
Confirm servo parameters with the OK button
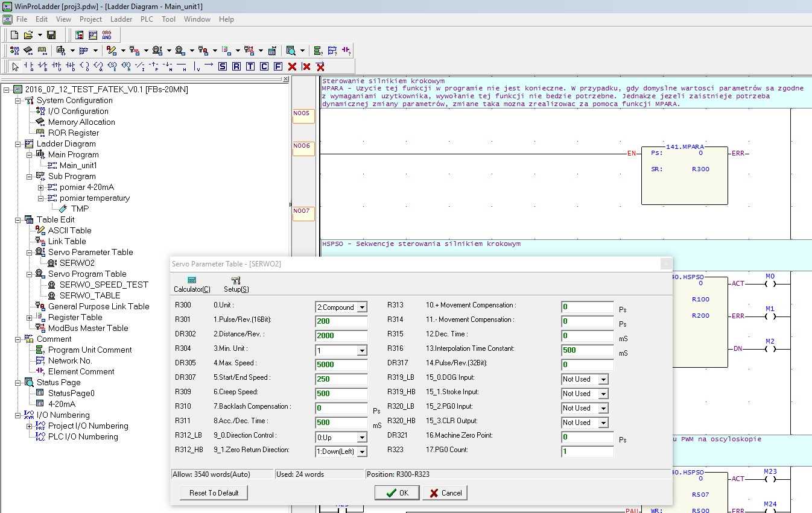(397, 493)
